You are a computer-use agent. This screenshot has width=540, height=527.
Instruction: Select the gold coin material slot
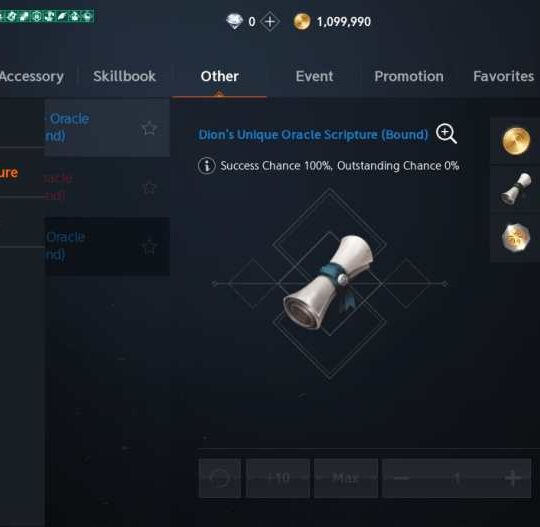click(516, 141)
